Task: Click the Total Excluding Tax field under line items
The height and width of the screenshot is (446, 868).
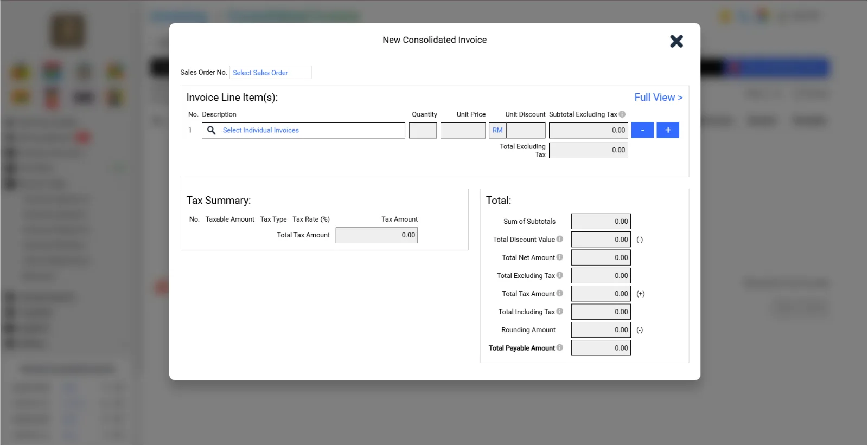Action: click(x=588, y=151)
